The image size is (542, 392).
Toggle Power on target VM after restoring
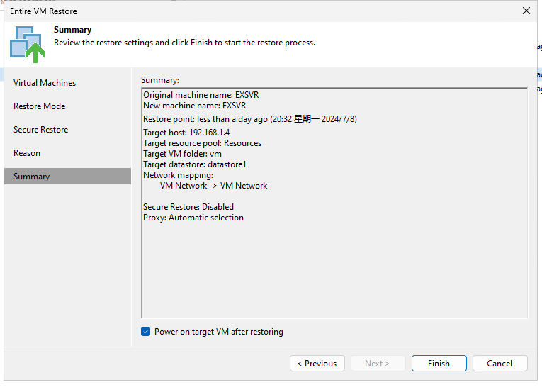click(145, 332)
